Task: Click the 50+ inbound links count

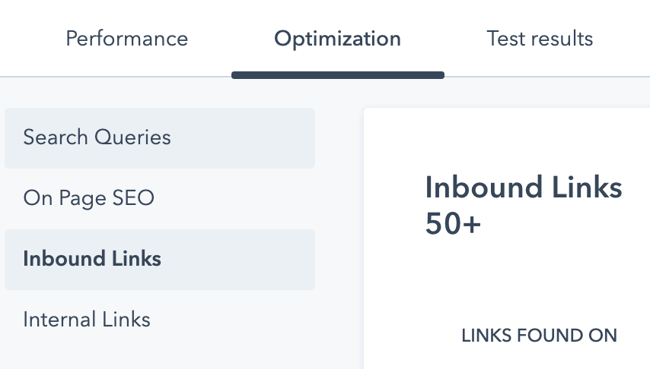Action: tap(453, 224)
